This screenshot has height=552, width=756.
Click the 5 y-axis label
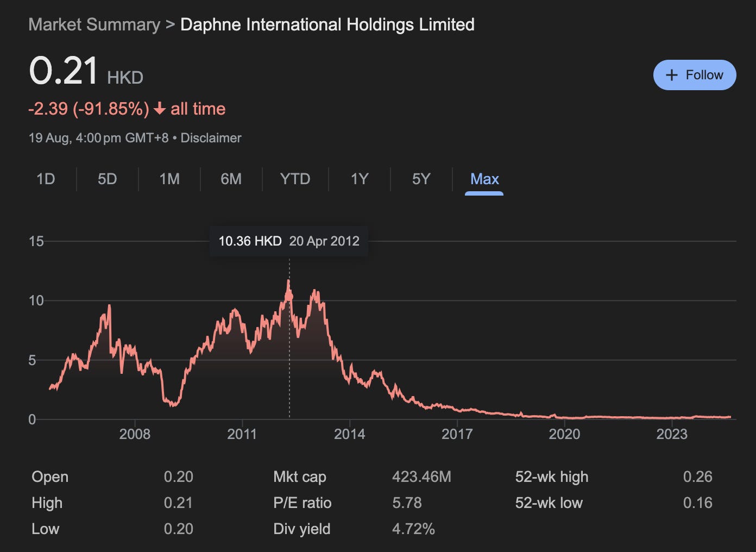tap(32, 360)
